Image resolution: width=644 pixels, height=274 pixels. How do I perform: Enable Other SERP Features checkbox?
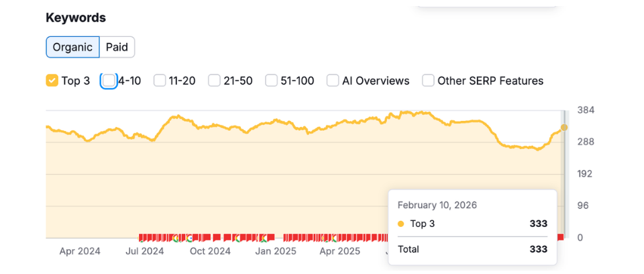point(428,81)
